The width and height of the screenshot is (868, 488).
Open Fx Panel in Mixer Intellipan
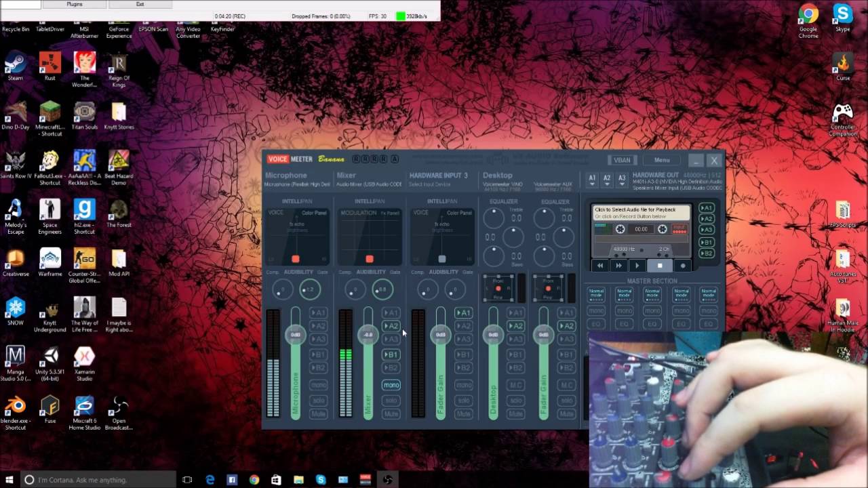click(390, 213)
